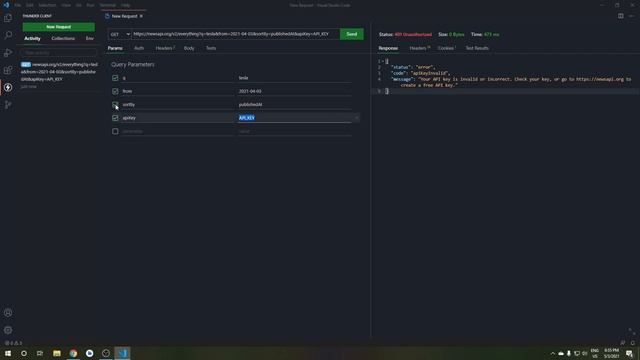This screenshot has height=360, width=640.
Task: Check the empty new parameter checkbox
Action: coord(115,131)
